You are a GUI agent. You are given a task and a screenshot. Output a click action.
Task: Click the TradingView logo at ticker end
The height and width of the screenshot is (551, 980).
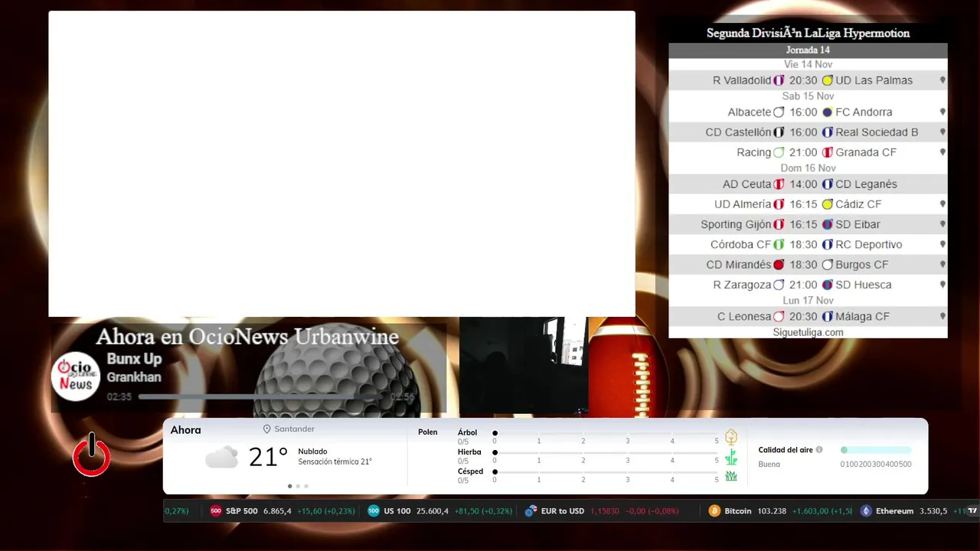tap(972, 511)
